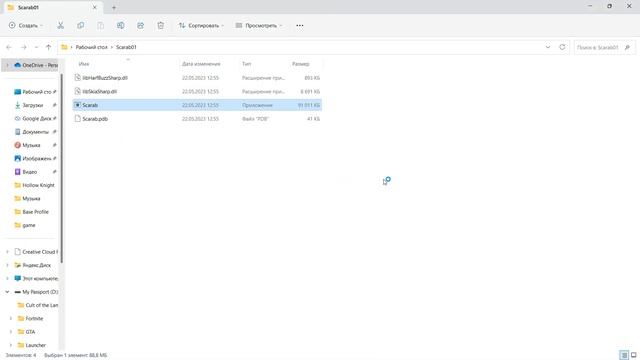Go forward with the right arrow
The width and height of the screenshot is (640, 360).
(x=24, y=47)
